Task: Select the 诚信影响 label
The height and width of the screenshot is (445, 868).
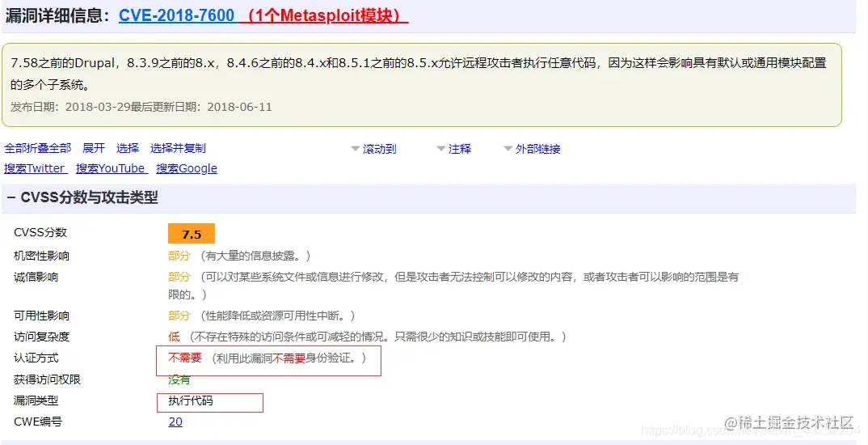Action: pos(36,277)
